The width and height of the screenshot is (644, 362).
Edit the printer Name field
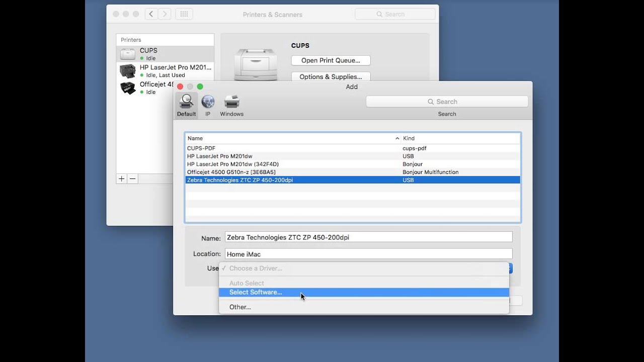tap(368, 237)
